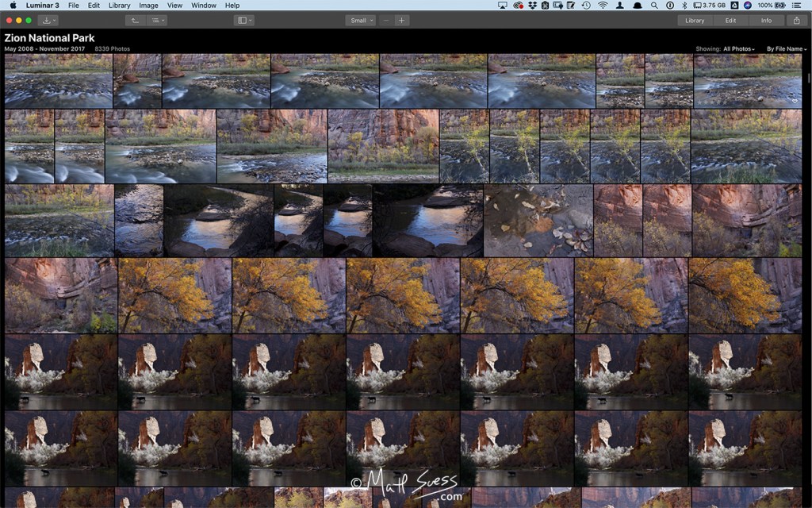Switch to the Edit tab

(730, 21)
